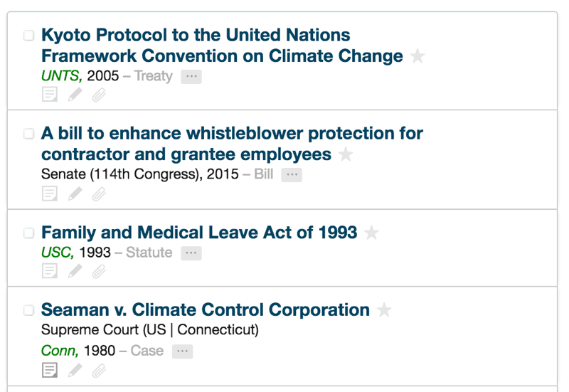The width and height of the screenshot is (569, 392).
Task: Expand details next to Bill label
Action: point(292,175)
